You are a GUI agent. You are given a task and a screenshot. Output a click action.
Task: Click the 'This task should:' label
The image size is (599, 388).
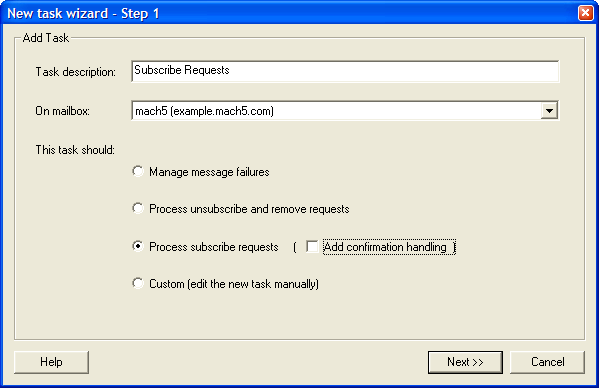pos(75,149)
